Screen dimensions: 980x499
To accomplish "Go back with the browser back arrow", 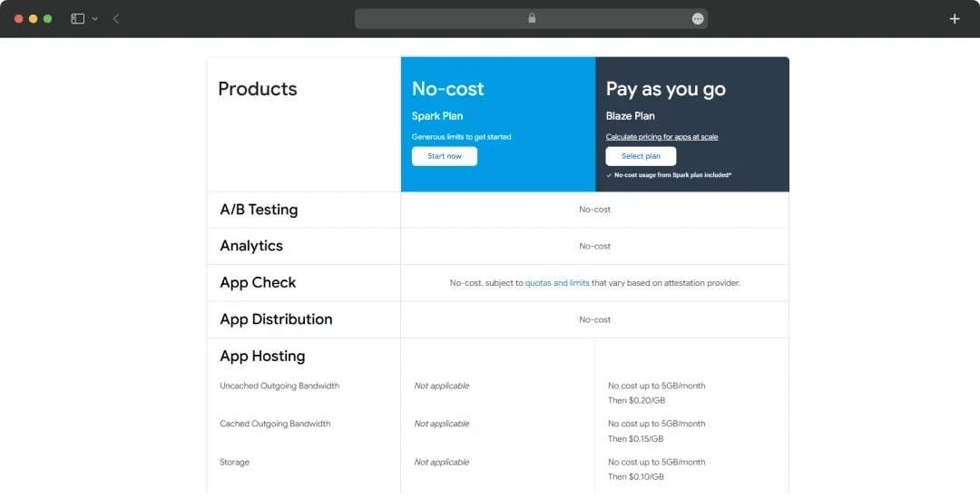I will [x=116, y=19].
